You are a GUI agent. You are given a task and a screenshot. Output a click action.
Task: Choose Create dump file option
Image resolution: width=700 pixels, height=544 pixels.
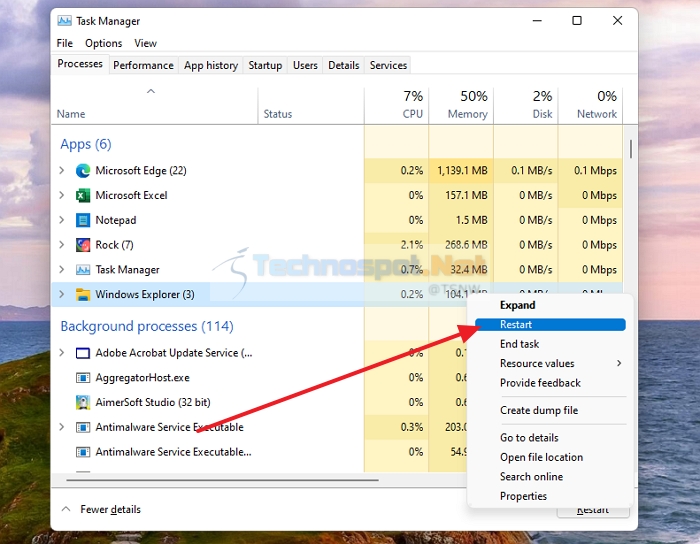tap(550, 410)
